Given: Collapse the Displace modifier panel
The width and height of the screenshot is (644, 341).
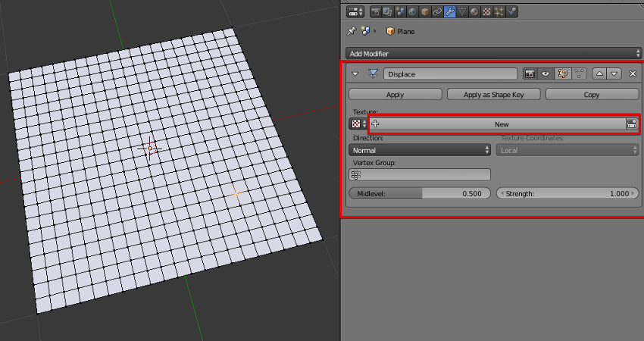Looking at the screenshot, I should pos(355,74).
